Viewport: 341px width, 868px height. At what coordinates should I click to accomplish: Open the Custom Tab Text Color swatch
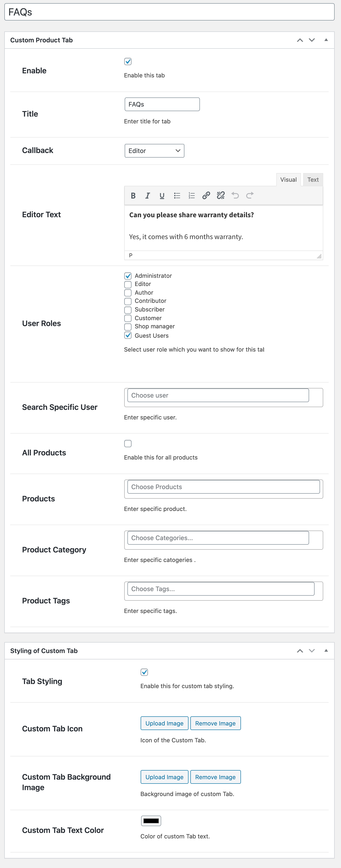pyautogui.click(x=151, y=820)
